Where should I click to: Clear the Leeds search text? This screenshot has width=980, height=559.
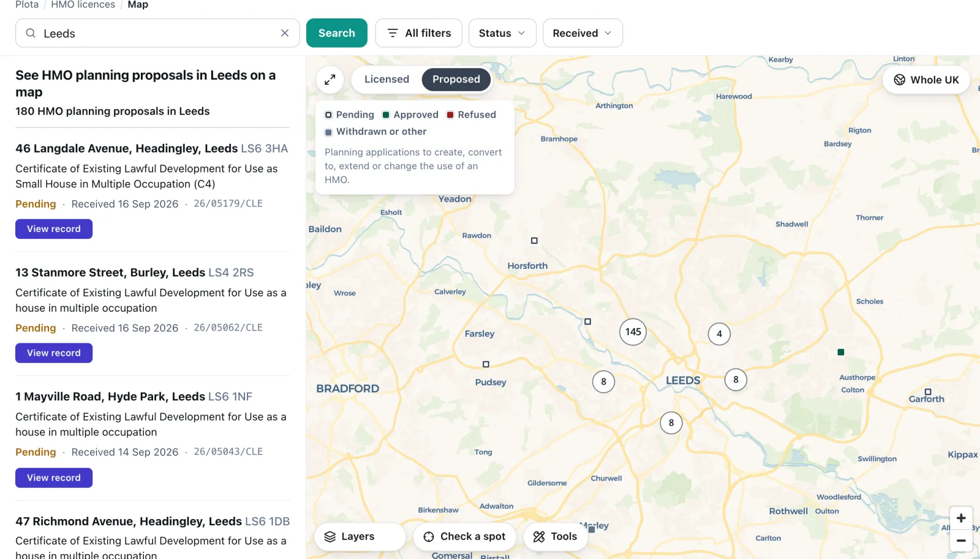point(285,33)
